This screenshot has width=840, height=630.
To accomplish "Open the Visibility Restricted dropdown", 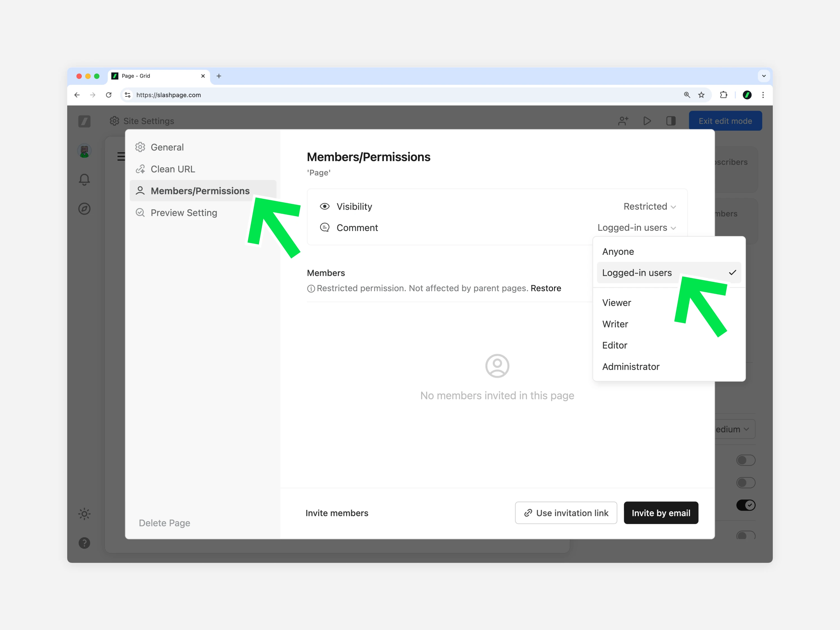I will pyautogui.click(x=650, y=206).
